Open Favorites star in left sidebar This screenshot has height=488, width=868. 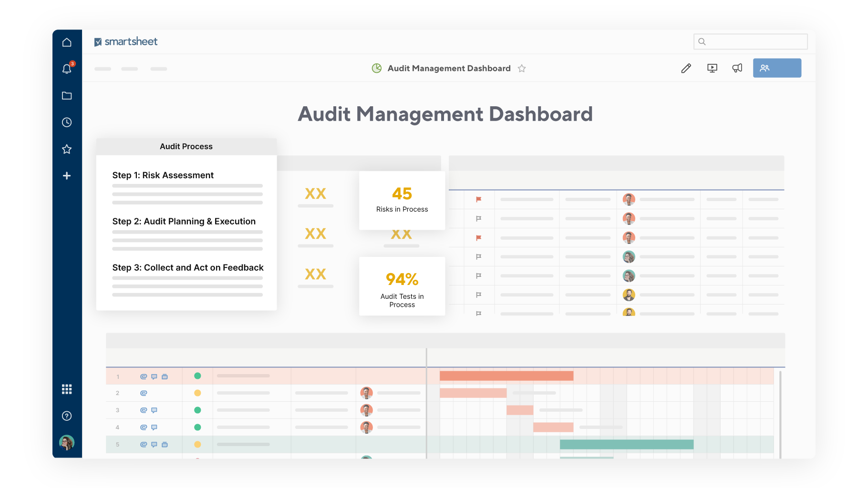tap(67, 149)
